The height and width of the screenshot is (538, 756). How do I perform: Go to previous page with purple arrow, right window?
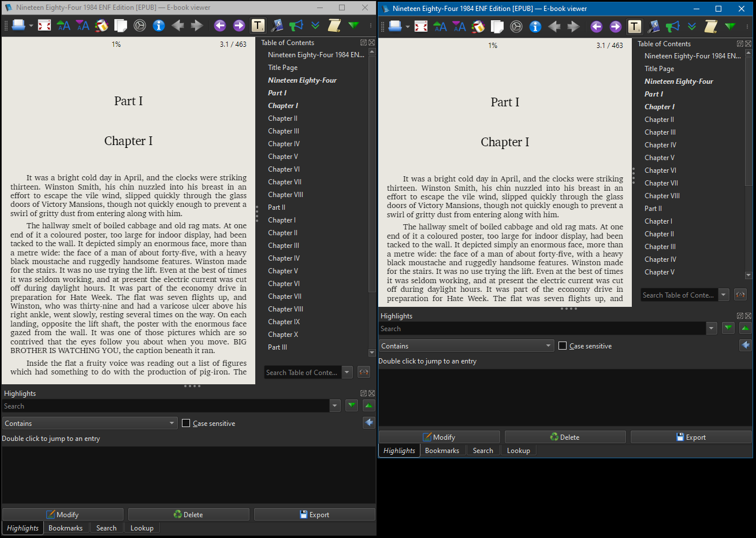tap(597, 27)
